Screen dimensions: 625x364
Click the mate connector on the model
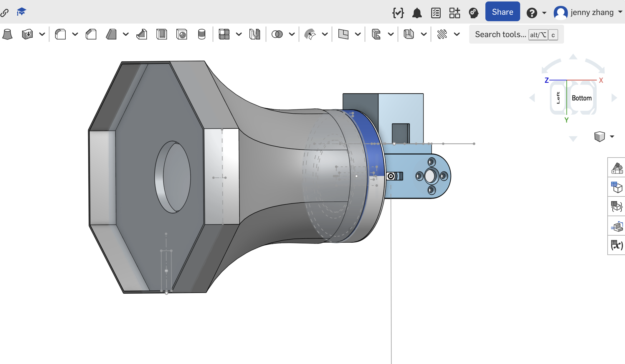(391, 176)
